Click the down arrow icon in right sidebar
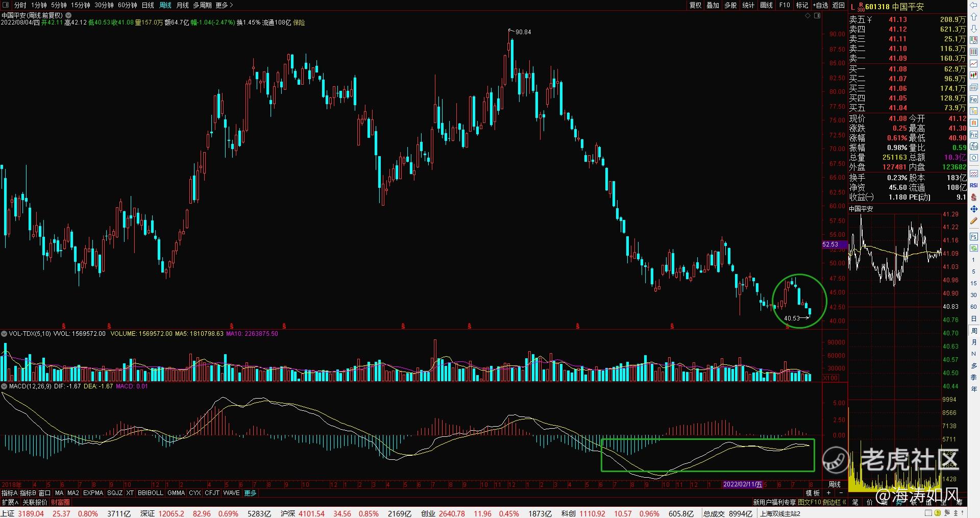 pyautogui.click(x=973, y=29)
